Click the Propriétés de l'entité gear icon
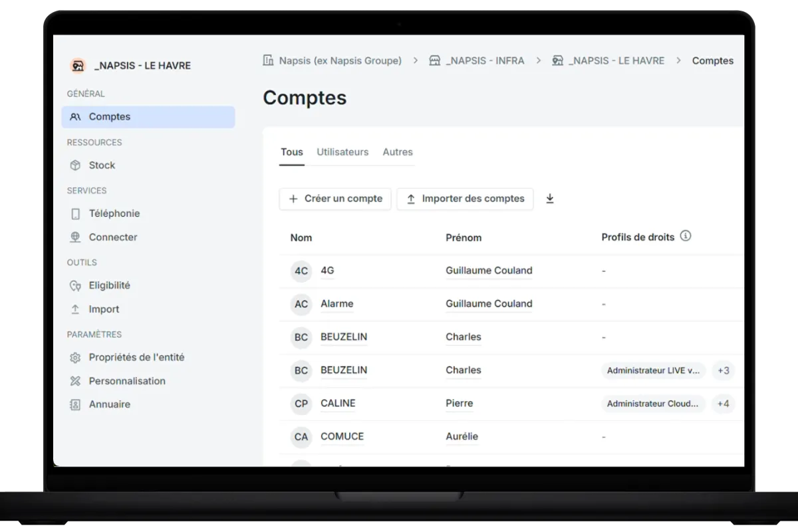Screen dimensions: 798x532 point(75,358)
